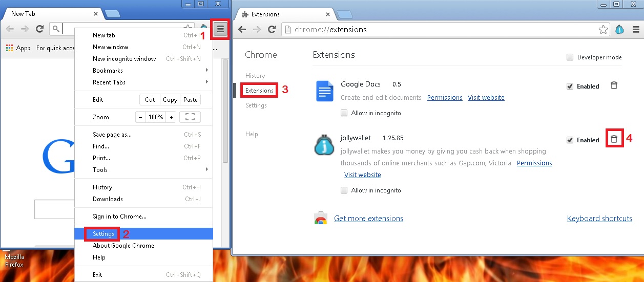Uncheck Enabled for Google Docs
The height and width of the screenshot is (282, 644).
click(570, 86)
